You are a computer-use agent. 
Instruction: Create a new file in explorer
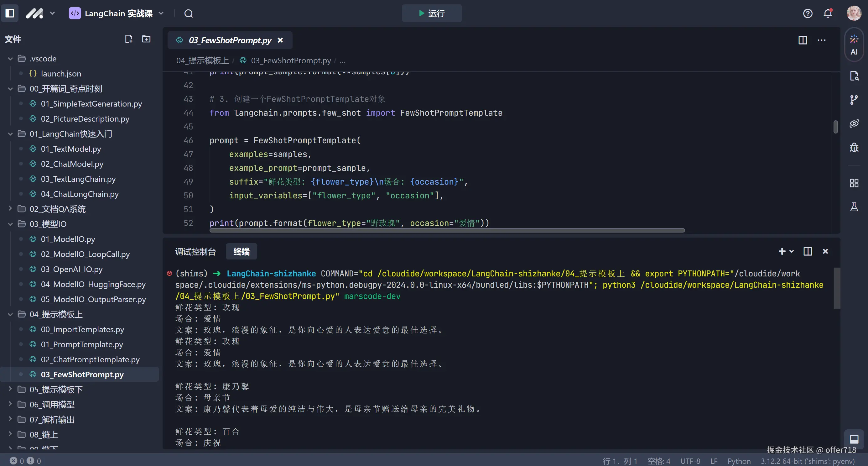[128, 39]
